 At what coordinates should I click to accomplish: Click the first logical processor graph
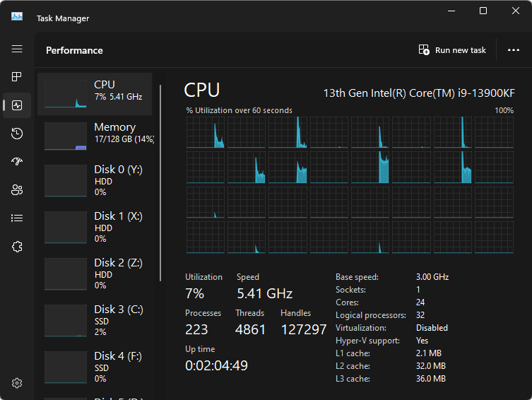pyautogui.click(x=206, y=132)
